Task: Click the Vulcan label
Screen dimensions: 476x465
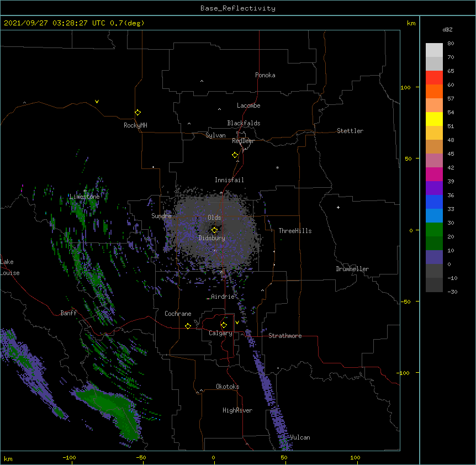Action: [300, 437]
